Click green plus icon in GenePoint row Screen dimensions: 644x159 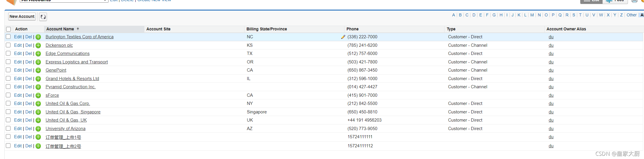[38, 70]
